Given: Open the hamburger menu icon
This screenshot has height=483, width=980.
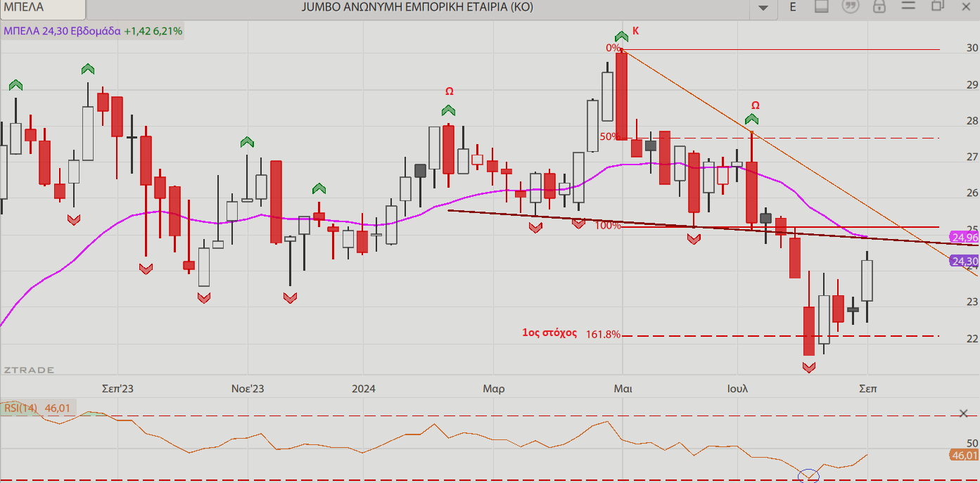Looking at the screenshot, I should pos(908,6).
